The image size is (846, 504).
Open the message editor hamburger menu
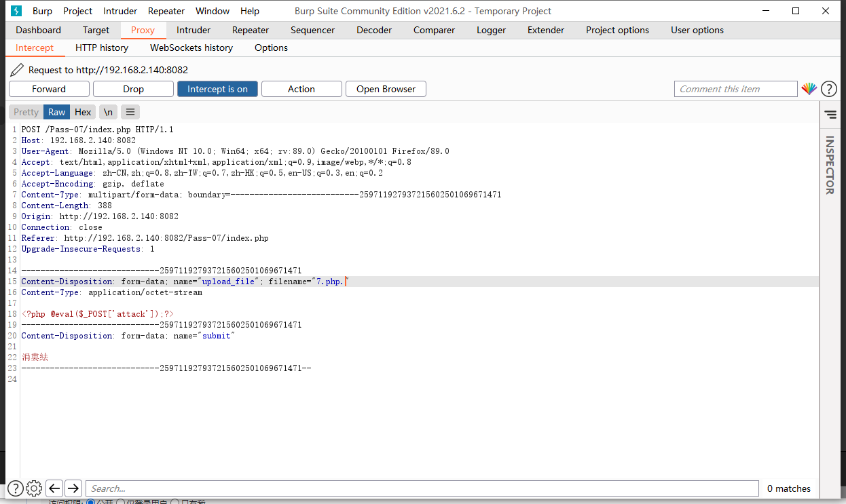click(130, 112)
